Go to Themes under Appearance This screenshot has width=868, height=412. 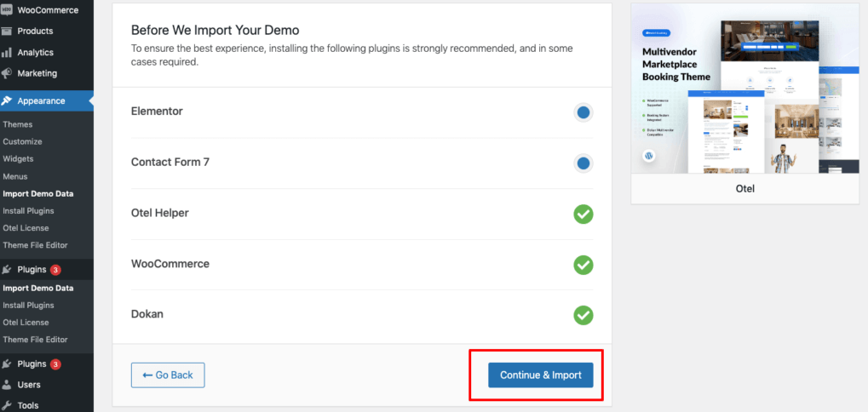point(18,124)
